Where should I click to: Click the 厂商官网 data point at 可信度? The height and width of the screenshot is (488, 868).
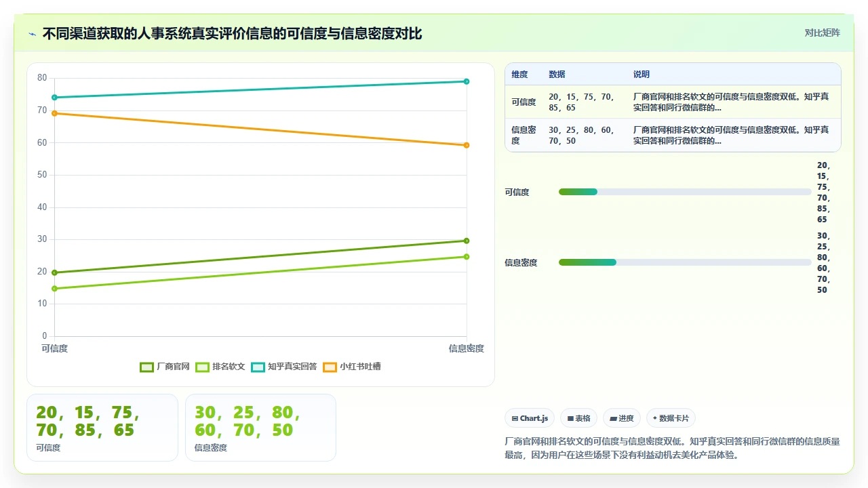coord(54,272)
